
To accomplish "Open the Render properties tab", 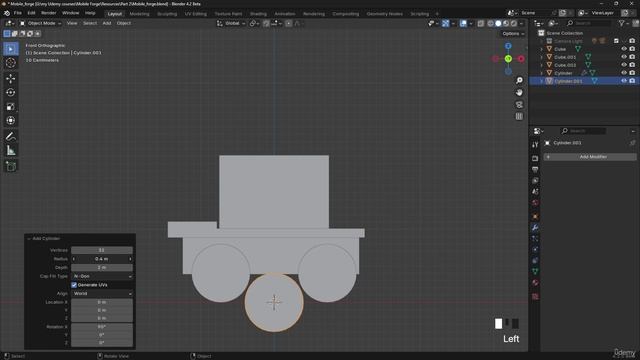I will pos(535,158).
